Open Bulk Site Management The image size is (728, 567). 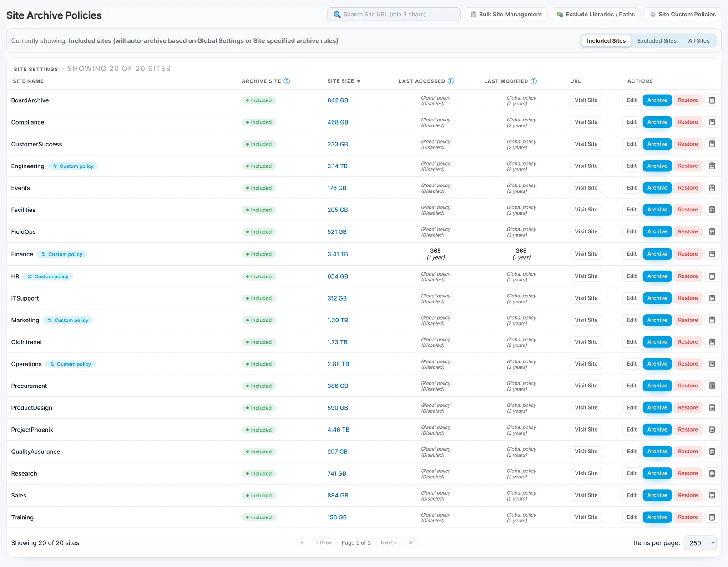[x=506, y=14]
